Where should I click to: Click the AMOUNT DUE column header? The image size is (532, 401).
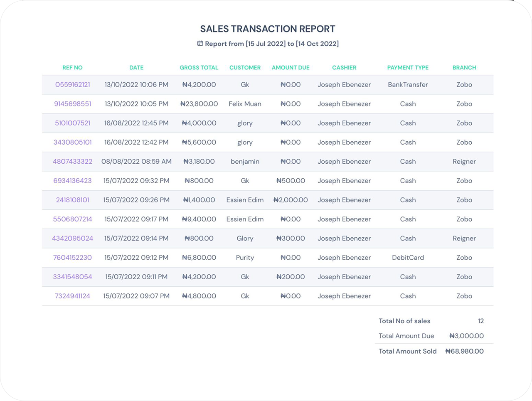tap(291, 67)
